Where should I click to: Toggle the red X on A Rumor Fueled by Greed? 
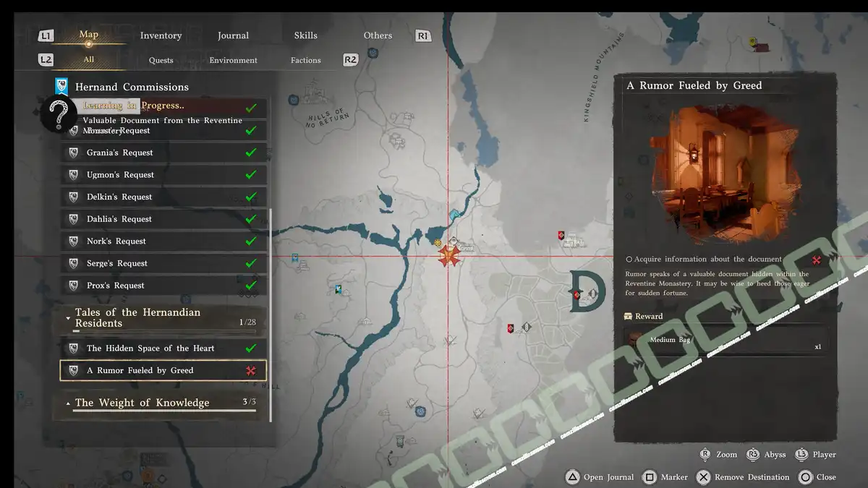(251, 371)
